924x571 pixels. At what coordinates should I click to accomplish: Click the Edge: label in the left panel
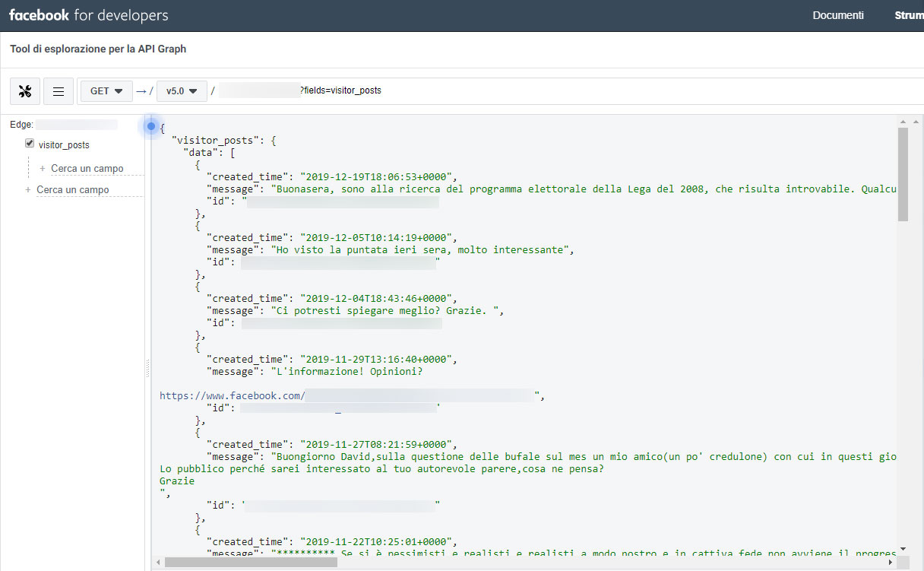click(21, 125)
